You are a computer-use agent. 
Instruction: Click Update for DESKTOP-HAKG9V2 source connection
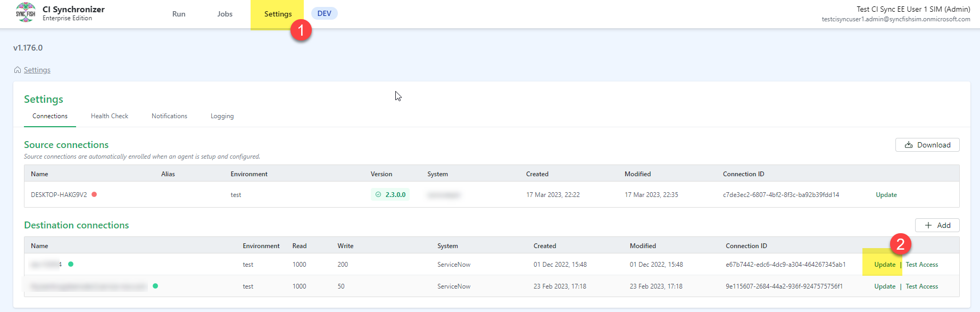pyautogui.click(x=886, y=195)
